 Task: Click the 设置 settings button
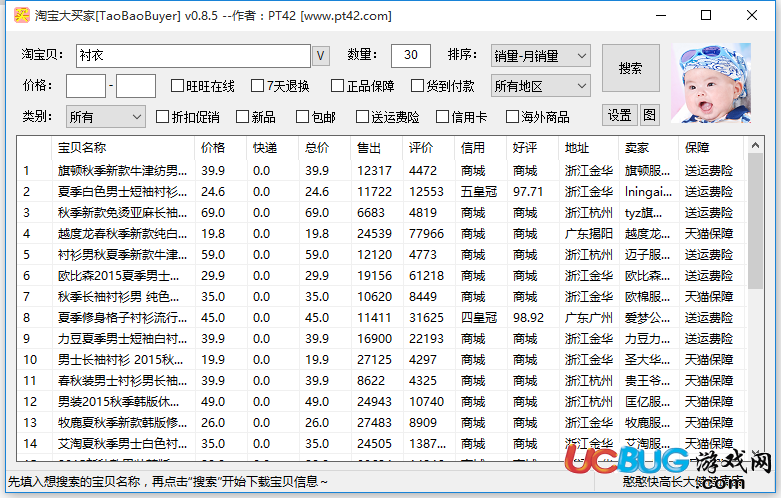coord(620,116)
